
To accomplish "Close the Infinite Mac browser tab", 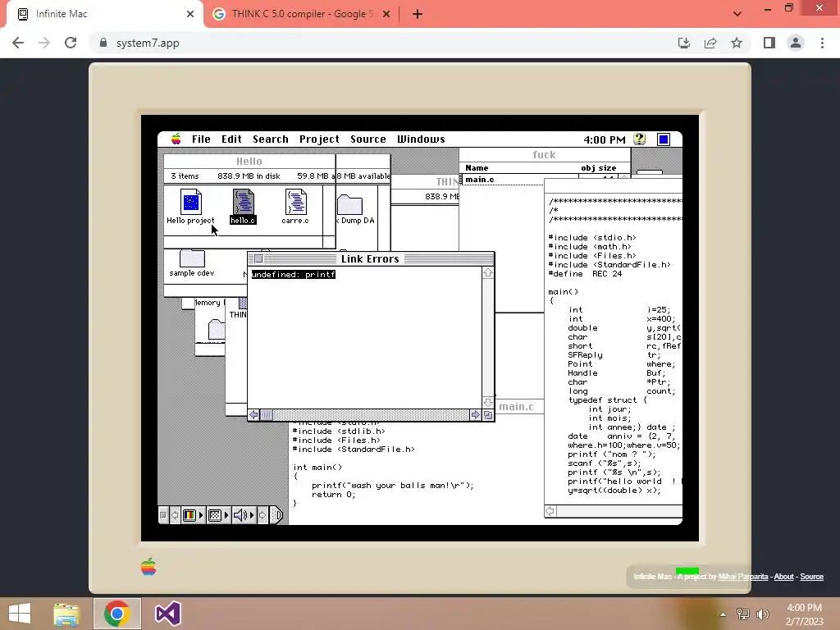I will [190, 14].
